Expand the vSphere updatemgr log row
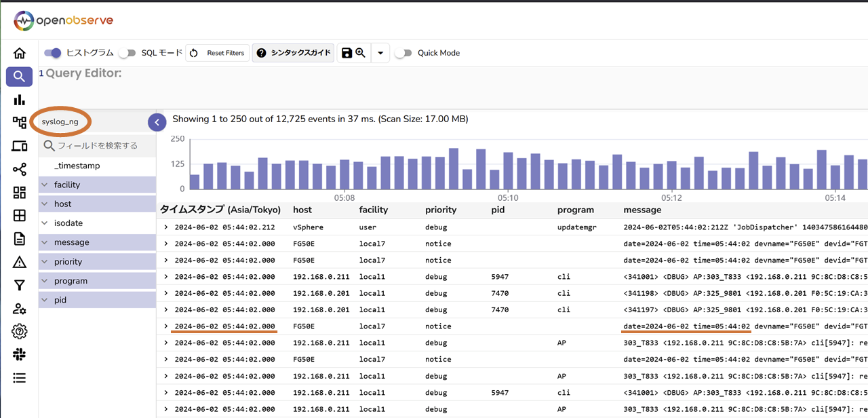The image size is (868, 418). pyautogui.click(x=165, y=227)
